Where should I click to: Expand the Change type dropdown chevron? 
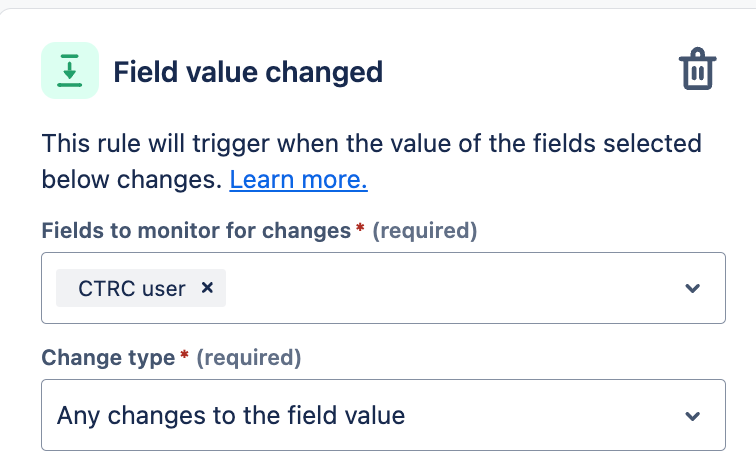click(692, 415)
